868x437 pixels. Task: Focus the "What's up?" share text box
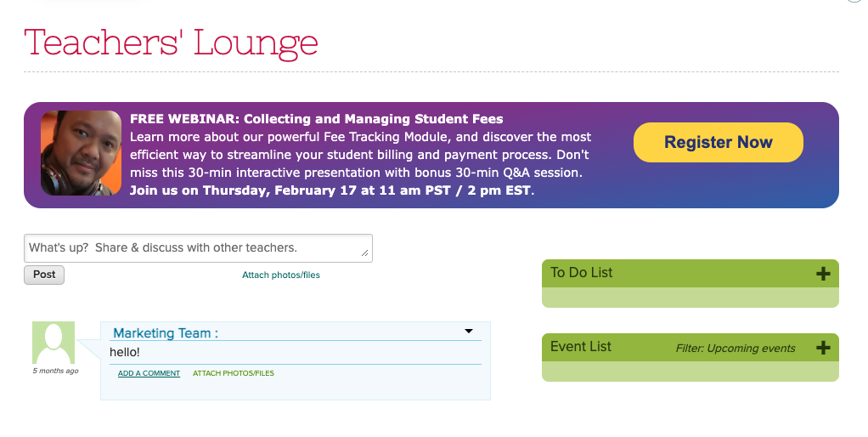point(197,248)
